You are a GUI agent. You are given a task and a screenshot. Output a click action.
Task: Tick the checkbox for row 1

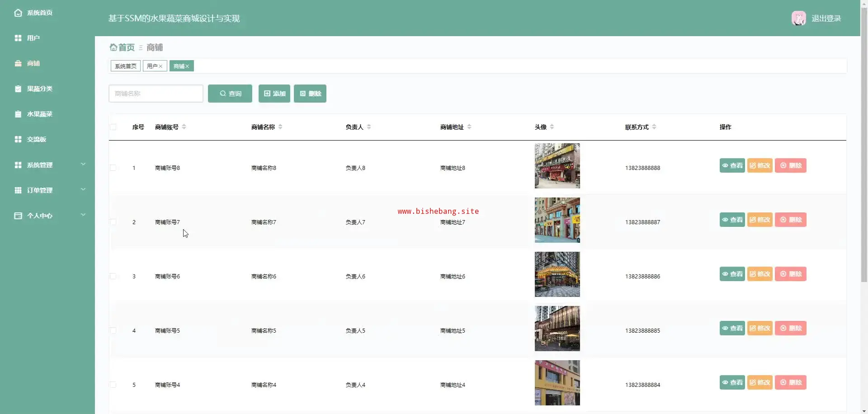coord(113,168)
